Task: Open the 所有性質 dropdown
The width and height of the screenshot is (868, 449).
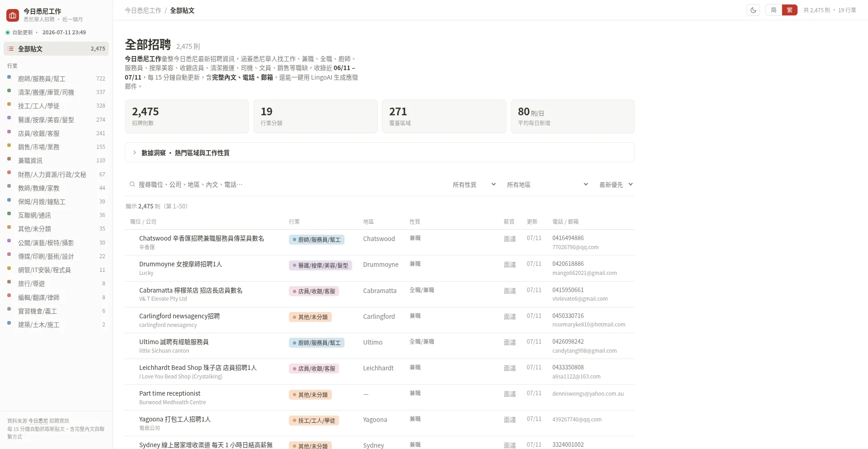Action: 474,184
